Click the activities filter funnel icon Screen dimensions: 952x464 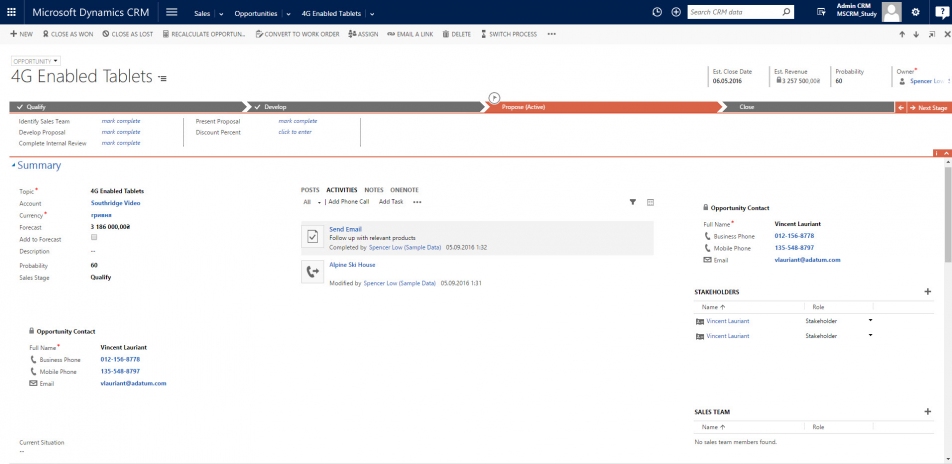click(x=632, y=202)
